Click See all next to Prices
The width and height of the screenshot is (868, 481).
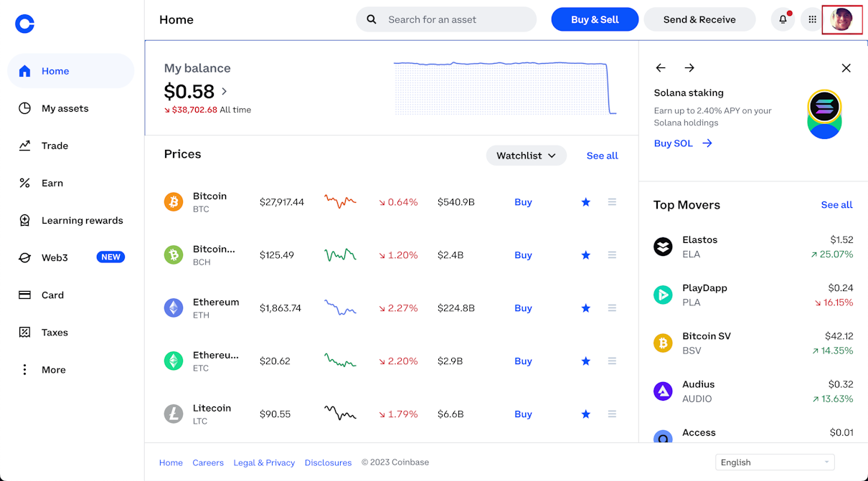[602, 156]
